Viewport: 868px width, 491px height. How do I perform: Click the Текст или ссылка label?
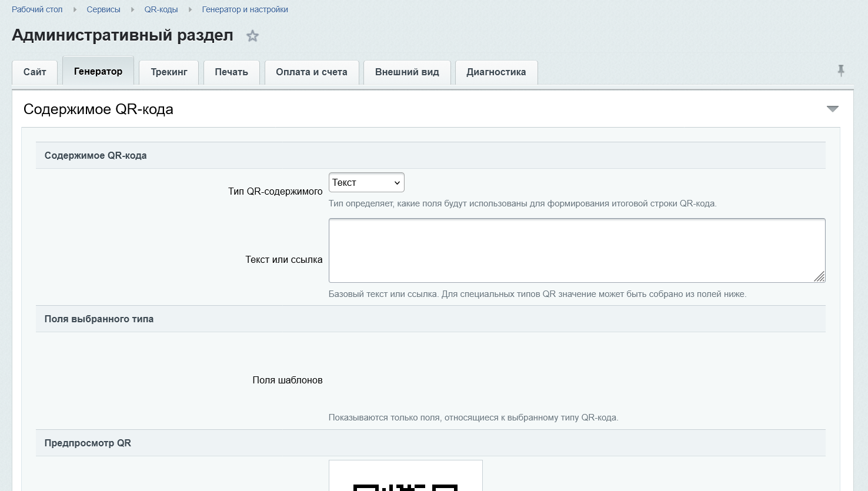coord(284,259)
